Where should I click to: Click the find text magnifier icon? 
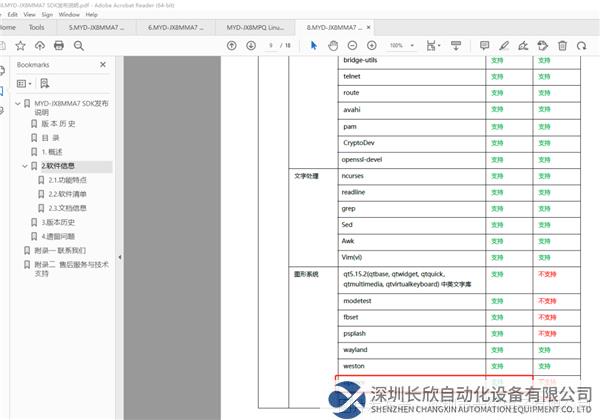tap(78, 46)
